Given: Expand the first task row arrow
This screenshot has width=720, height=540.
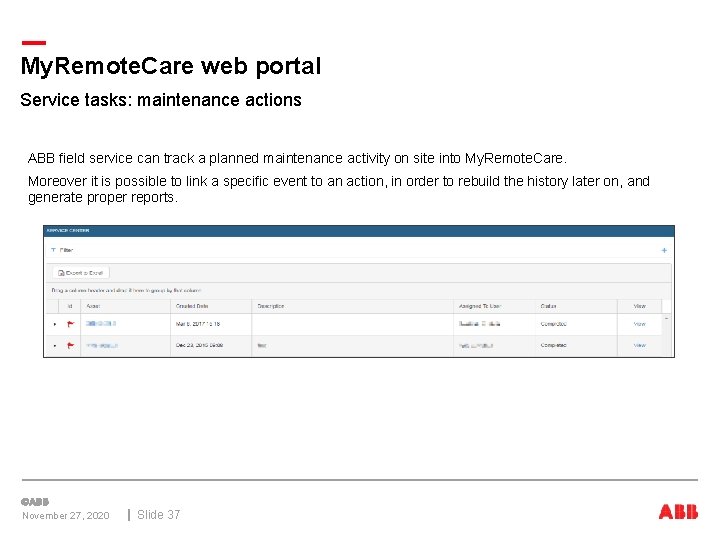Looking at the screenshot, I should click(x=54, y=324).
